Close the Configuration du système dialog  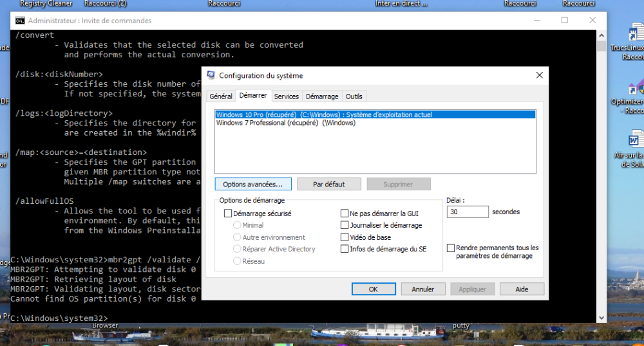coord(539,75)
